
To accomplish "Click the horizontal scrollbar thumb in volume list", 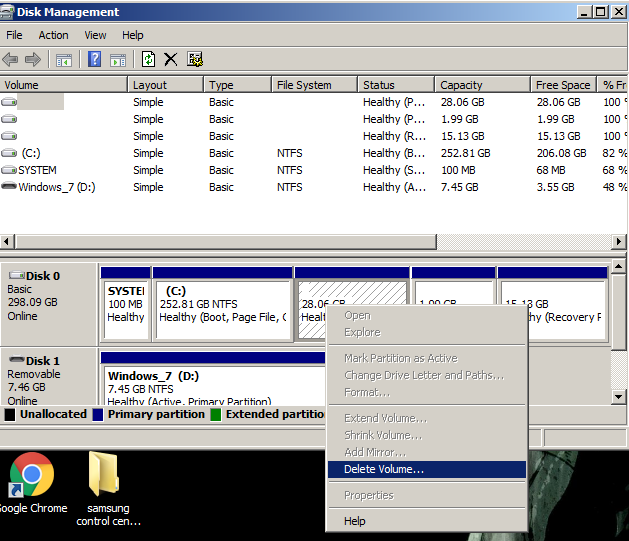I will tap(225, 242).
